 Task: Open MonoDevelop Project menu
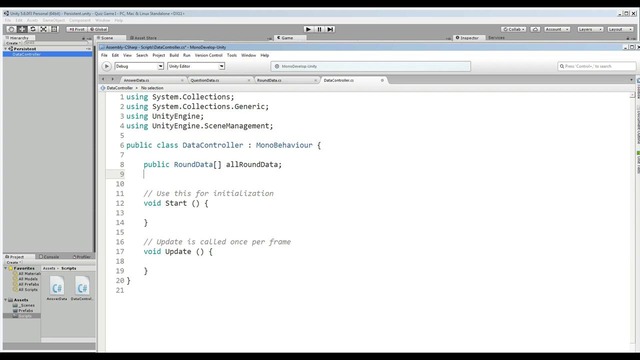tap(158, 55)
